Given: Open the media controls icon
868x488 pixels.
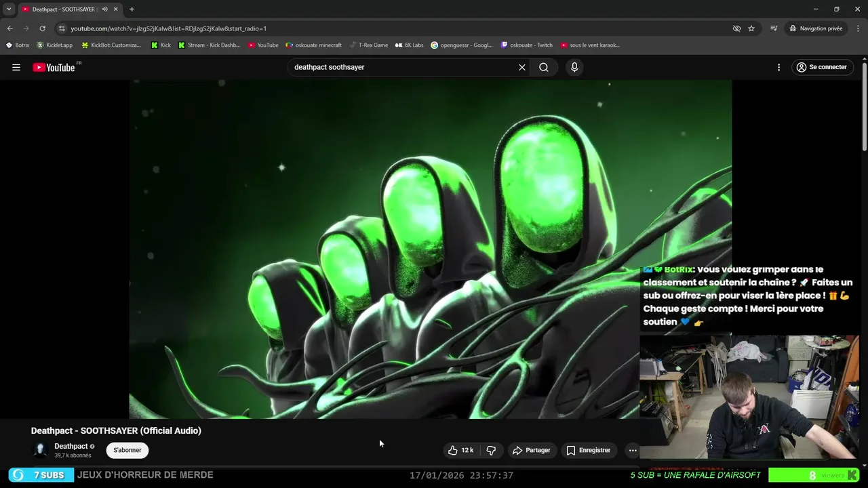Looking at the screenshot, I should [774, 28].
